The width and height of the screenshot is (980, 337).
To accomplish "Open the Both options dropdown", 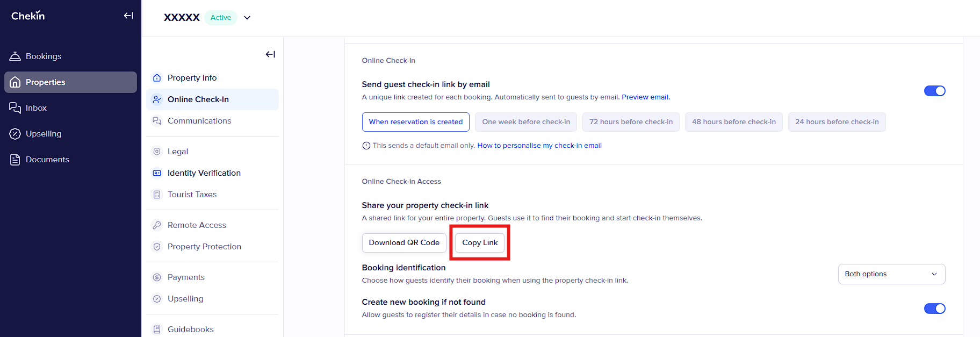I will pos(891,274).
